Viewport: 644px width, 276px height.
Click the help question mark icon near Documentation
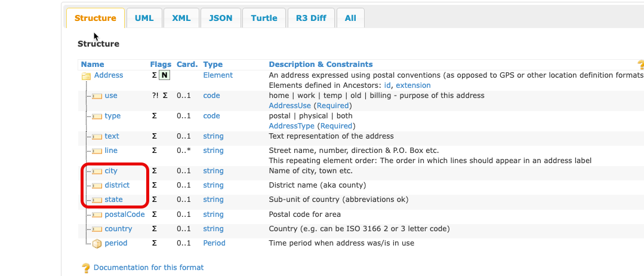coord(86,268)
